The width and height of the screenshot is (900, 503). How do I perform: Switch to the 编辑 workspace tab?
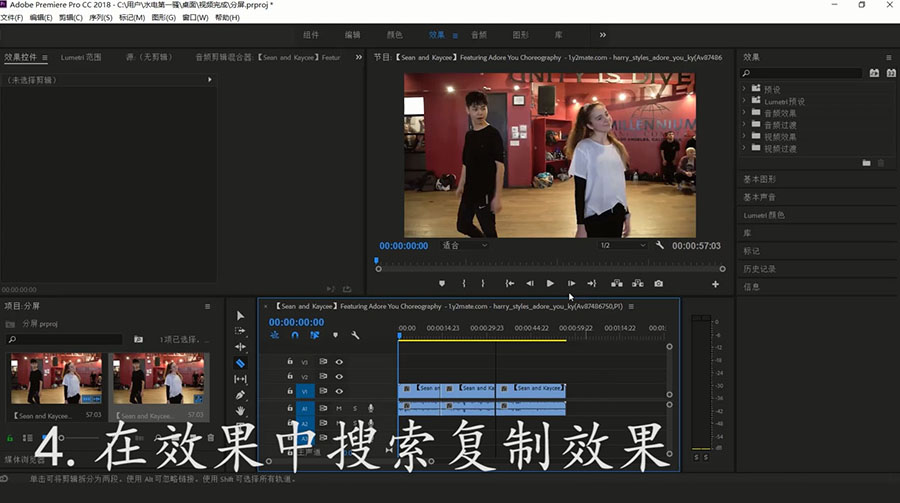pos(352,35)
